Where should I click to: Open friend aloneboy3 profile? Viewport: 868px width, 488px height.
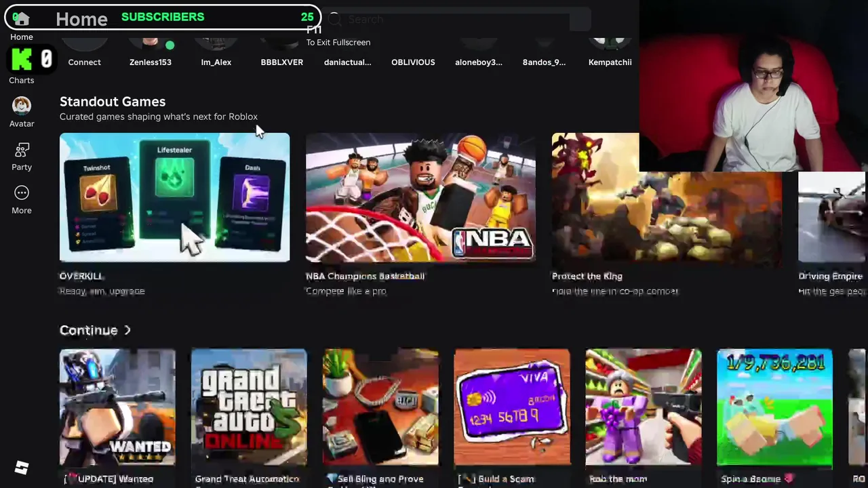point(479,52)
